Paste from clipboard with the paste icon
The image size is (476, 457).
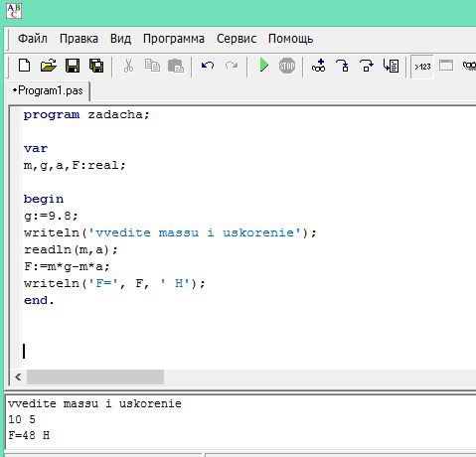(x=176, y=66)
